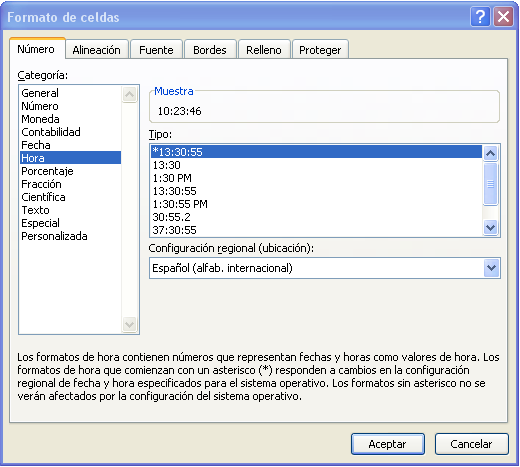Choose Número in the category list
520x467 pixels.
(x=70, y=106)
